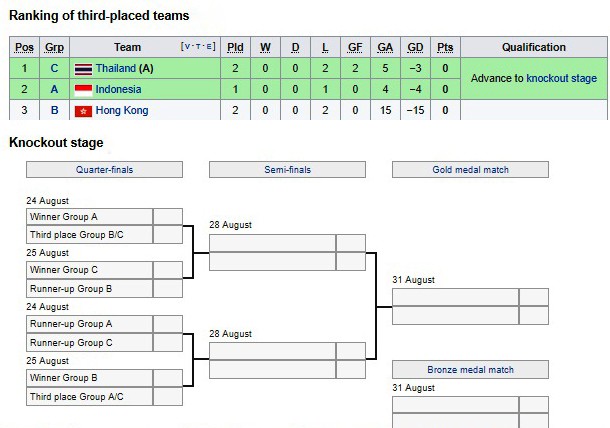Click the V (view) template link
The width and height of the screenshot is (610, 428).
(187, 47)
